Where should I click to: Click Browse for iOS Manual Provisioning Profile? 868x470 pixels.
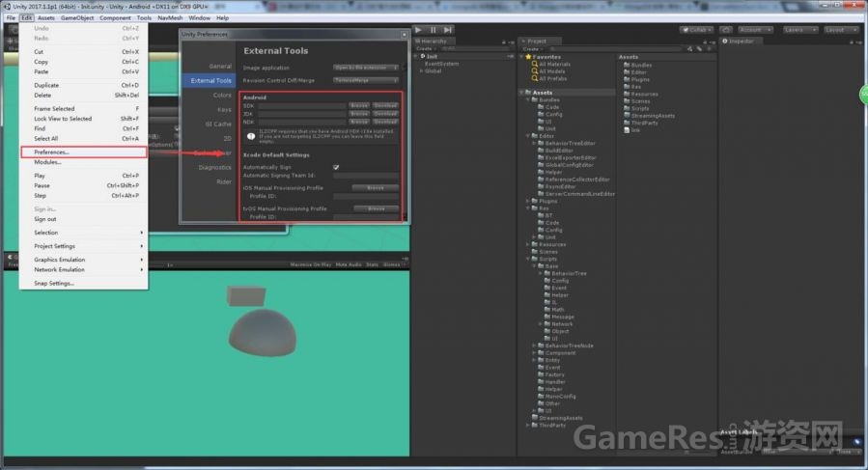376,187
